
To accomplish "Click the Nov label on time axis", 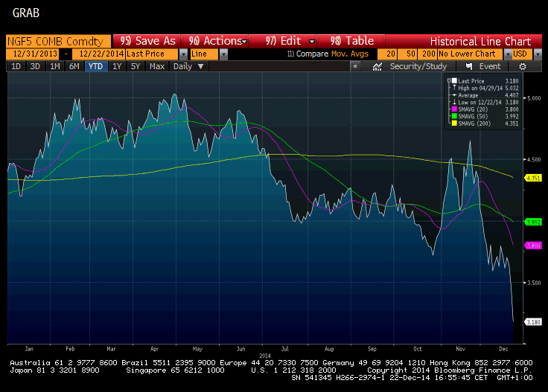I will [461, 349].
